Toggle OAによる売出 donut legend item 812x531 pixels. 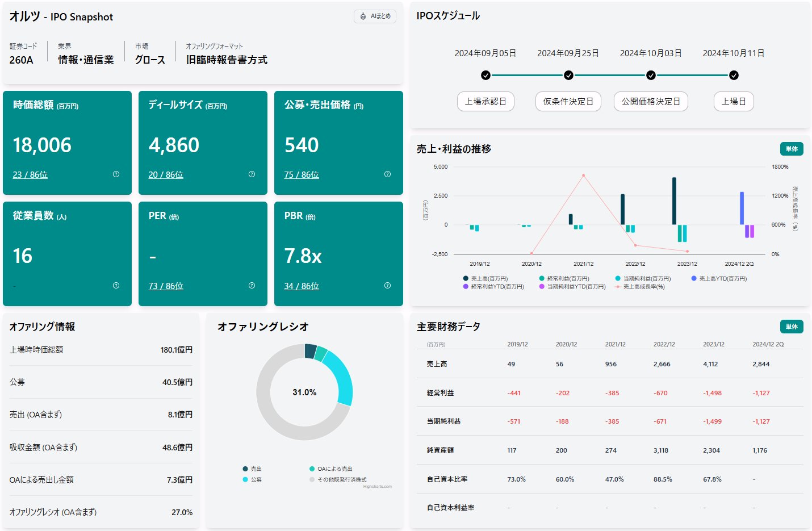[x=331, y=469]
